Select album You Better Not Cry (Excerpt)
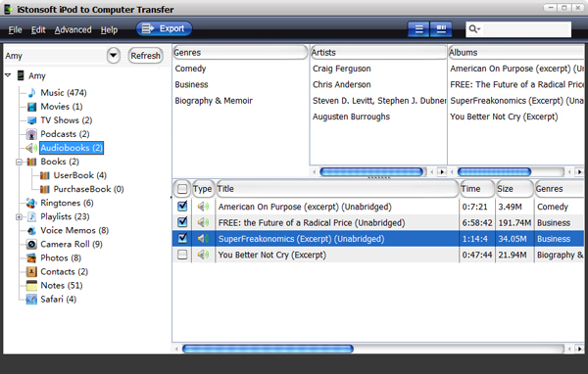The image size is (588, 374). 504,117
